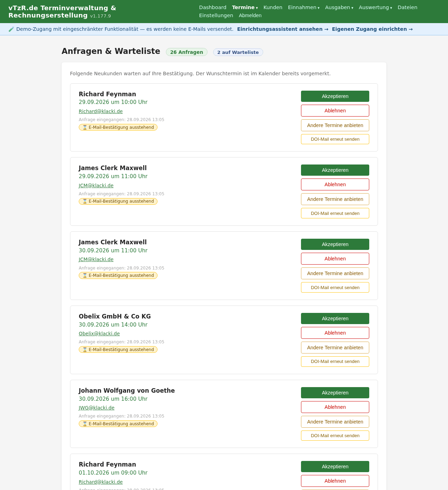Go to the Dashboard page

(213, 7)
